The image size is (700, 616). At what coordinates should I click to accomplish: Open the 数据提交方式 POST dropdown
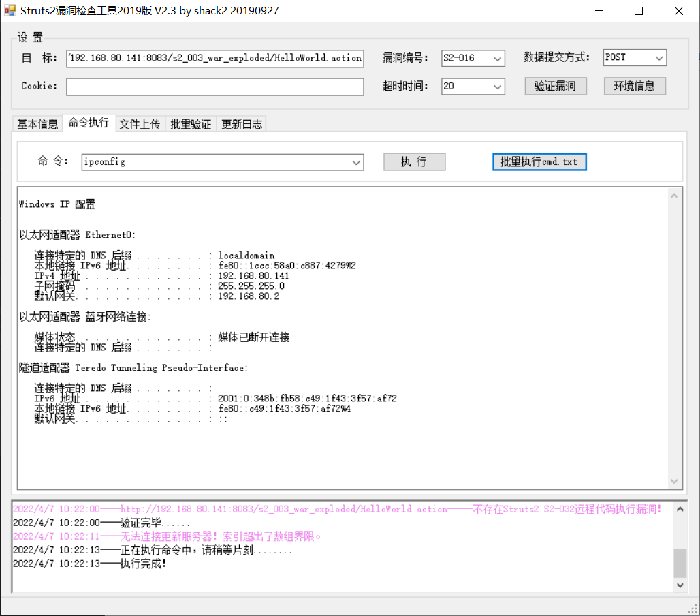(635, 58)
